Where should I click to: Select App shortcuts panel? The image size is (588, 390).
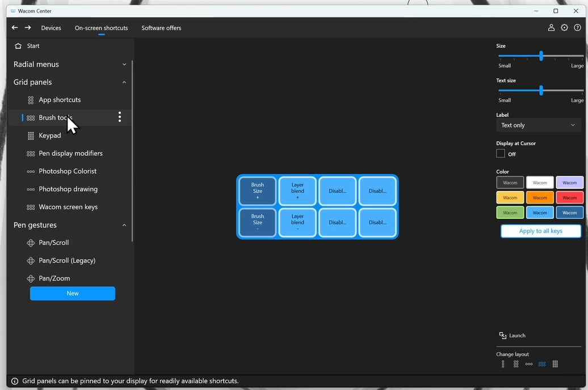coord(70,100)
